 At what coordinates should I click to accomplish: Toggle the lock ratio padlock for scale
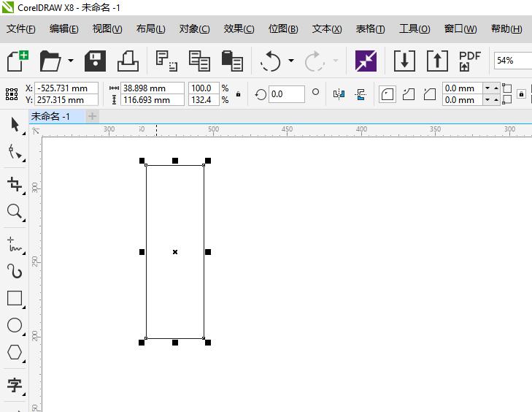[238, 94]
